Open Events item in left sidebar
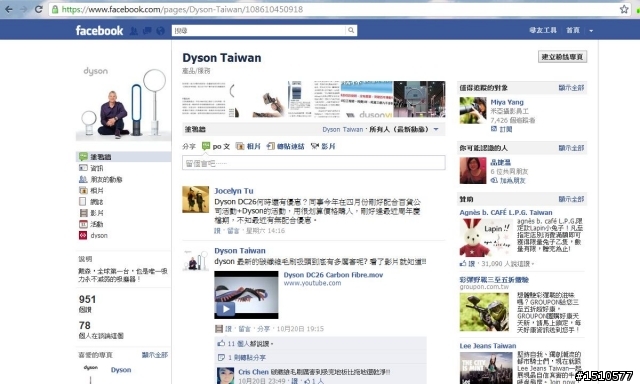Image resolution: width=640 pixels, height=384 pixels. 97,224
